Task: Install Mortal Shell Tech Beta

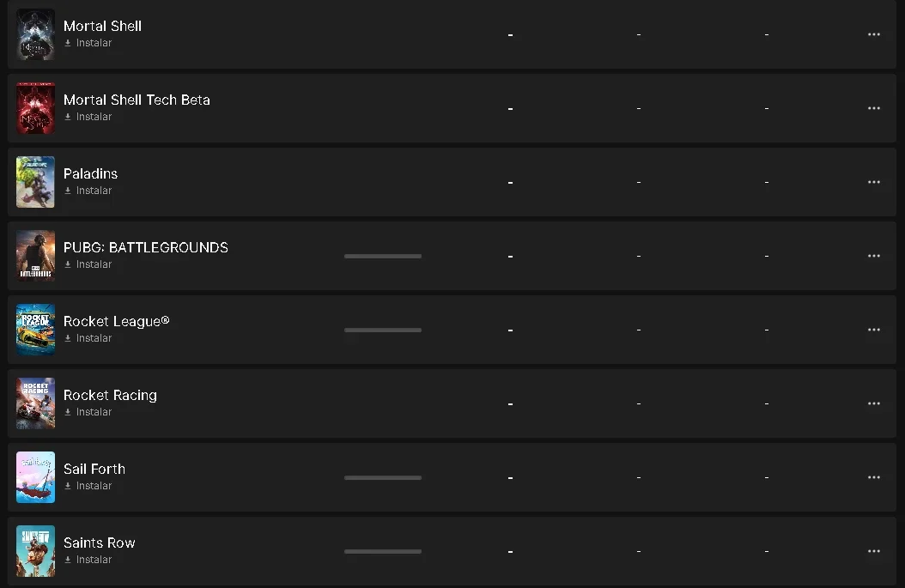Action: point(88,117)
